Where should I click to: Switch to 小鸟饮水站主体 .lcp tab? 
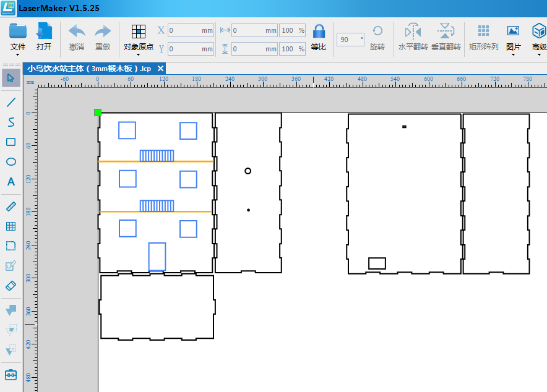89,68
